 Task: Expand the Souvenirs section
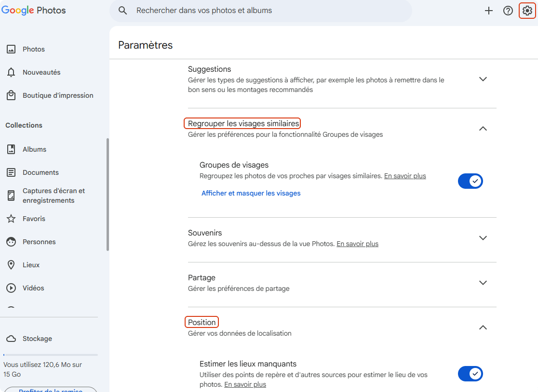(483, 237)
